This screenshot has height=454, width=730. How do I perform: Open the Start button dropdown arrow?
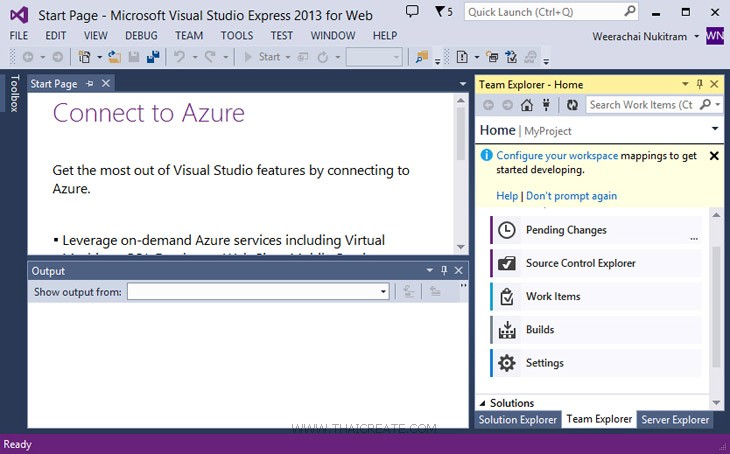click(288, 57)
